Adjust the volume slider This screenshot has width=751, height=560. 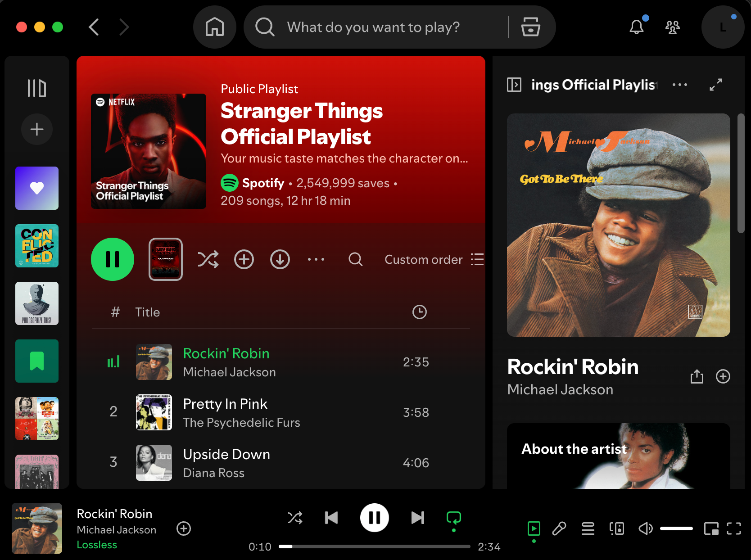(x=676, y=528)
